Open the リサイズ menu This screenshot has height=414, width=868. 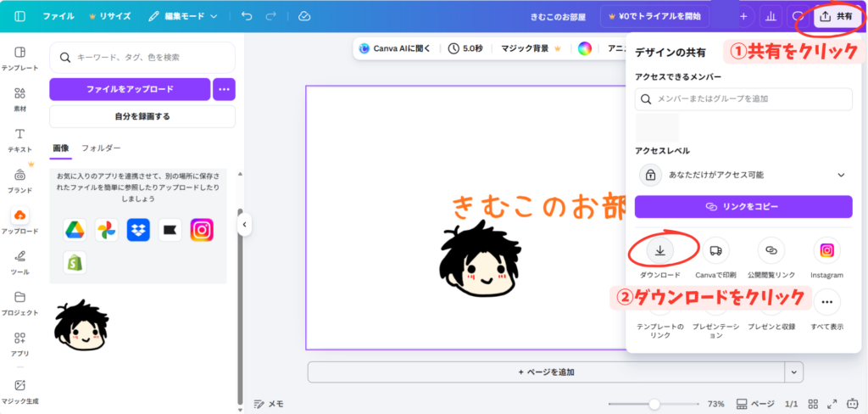tap(109, 16)
